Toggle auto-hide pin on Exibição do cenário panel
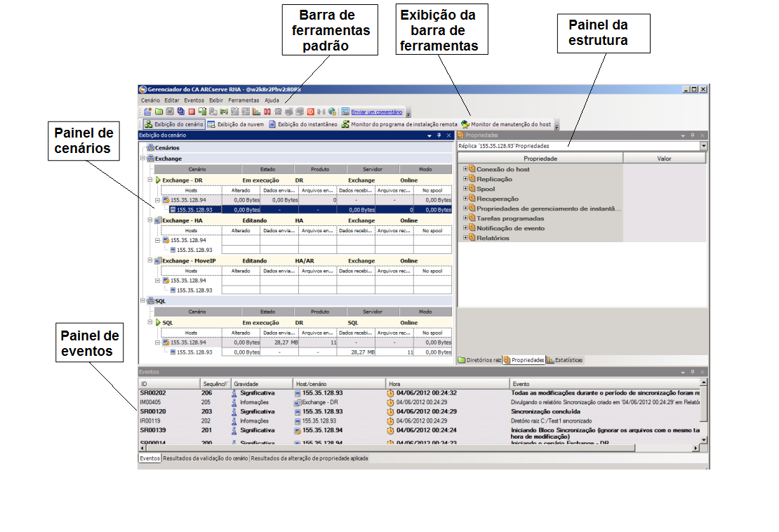Image resolution: width=779 pixels, height=532 pixels. click(439, 135)
